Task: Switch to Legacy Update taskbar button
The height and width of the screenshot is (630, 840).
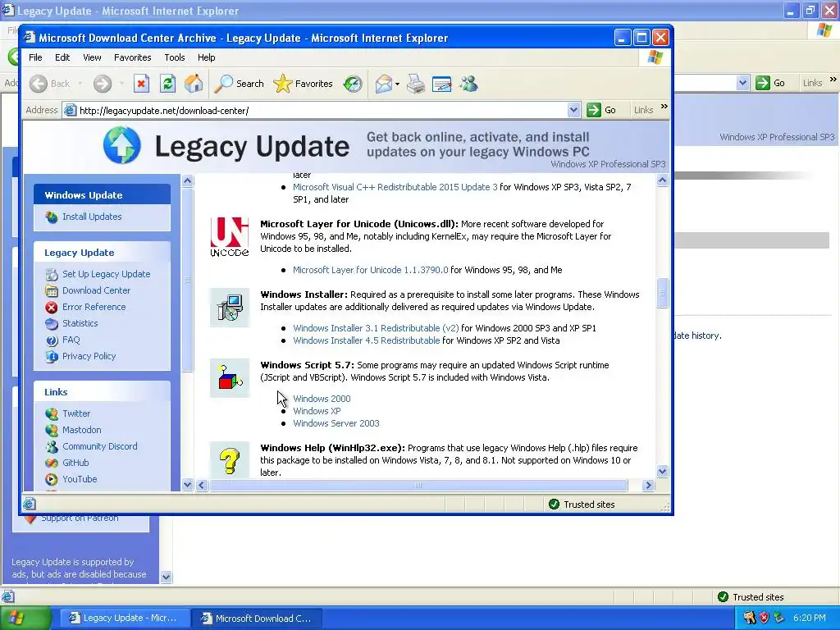Action: pos(123,618)
